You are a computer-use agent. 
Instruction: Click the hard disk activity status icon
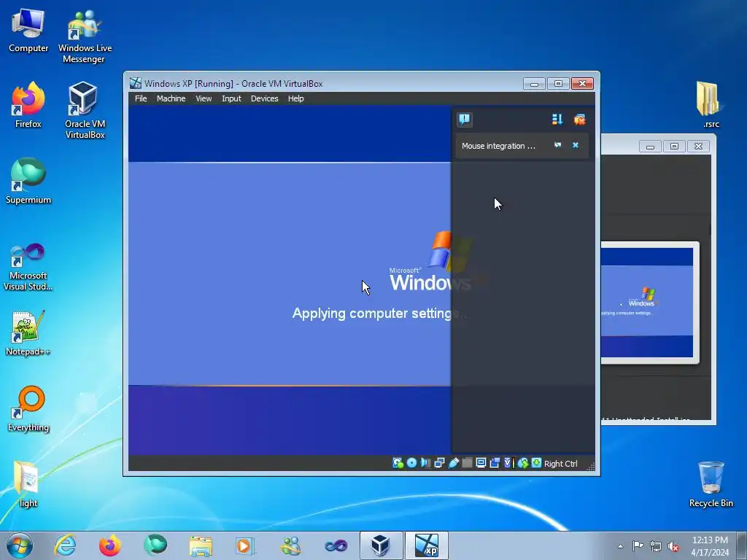398,463
